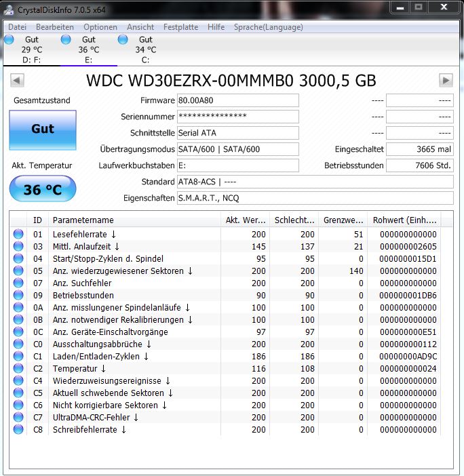Click the Rohwert column header
The image size is (464, 476).
click(404, 220)
